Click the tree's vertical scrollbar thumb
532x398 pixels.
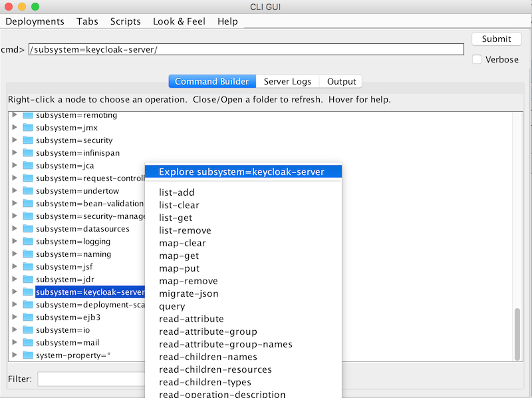[x=517, y=333]
